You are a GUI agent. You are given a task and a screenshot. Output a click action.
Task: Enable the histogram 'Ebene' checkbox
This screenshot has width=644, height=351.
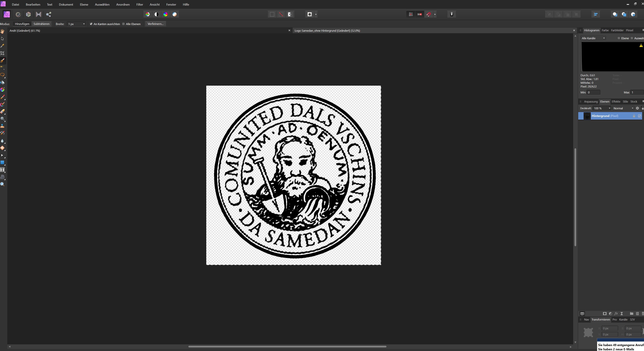pos(619,38)
